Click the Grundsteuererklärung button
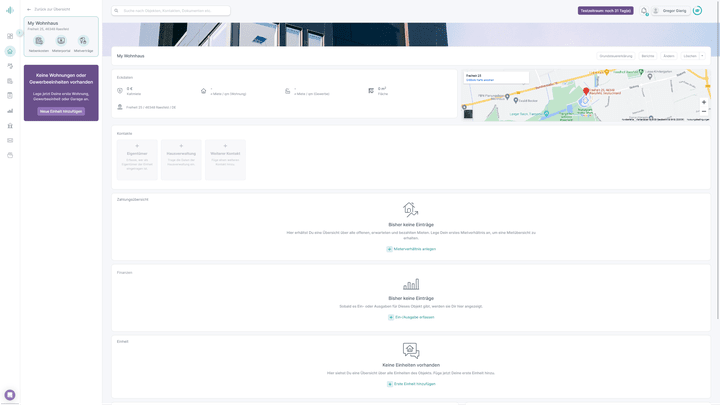Image resolution: width=720 pixels, height=405 pixels. [616, 56]
